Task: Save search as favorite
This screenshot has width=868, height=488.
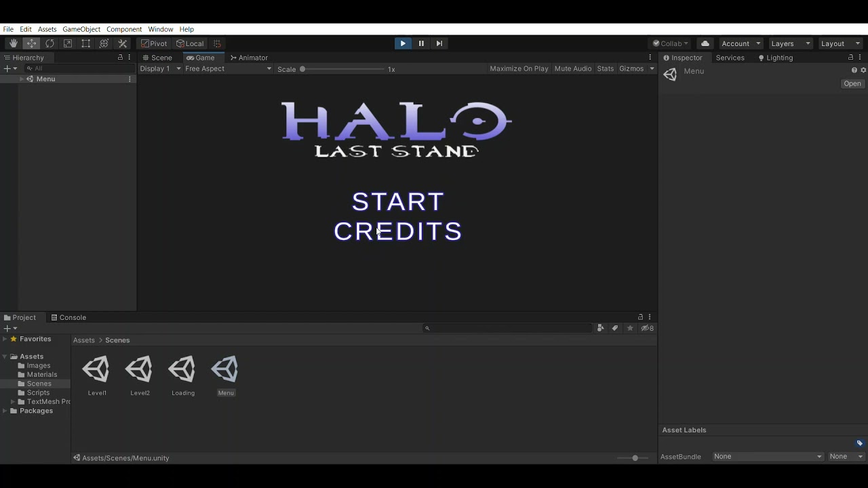Action: click(x=630, y=328)
